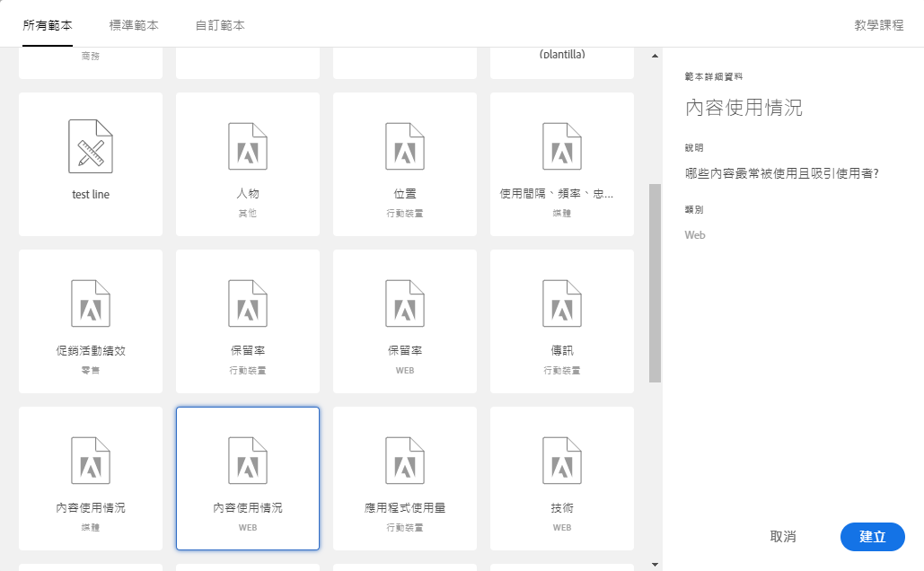Click the (plantilla) partial card text
924x571 pixels.
click(562, 54)
